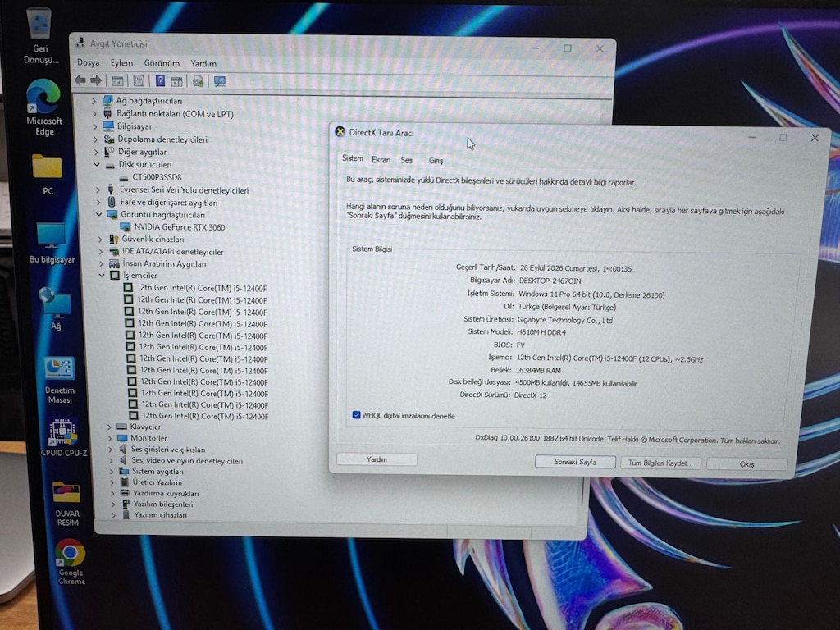
Task: Select the Bilgisayar tree node
Action: click(135, 126)
